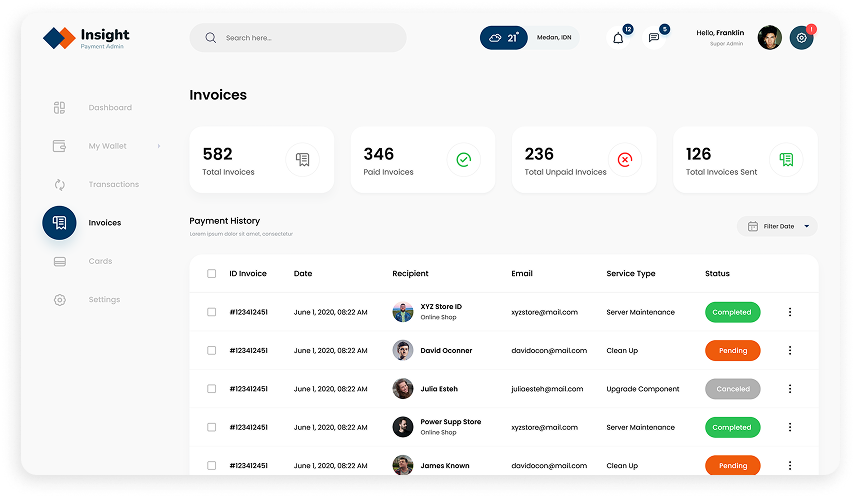Click the Paid Invoices check icon
Screen dimensions: 855x498
[x=463, y=159]
